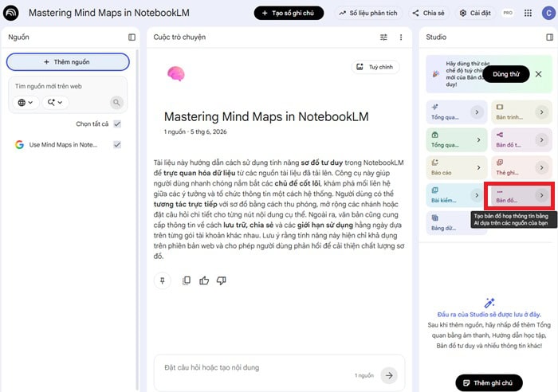This screenshot has height=392, width=558.
Task: Expand options for Báo cáo card
Action: 478,167
